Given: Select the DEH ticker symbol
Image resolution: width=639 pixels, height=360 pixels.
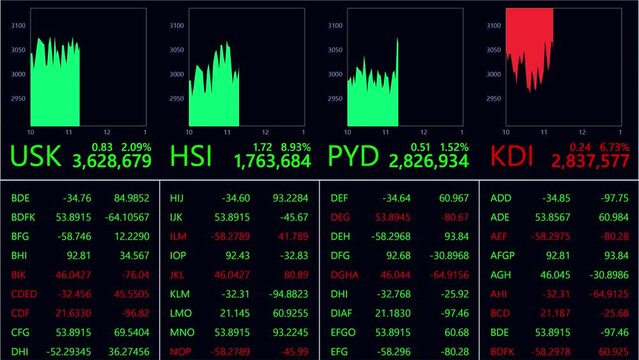Looking at the screenshot, I should tap(340, 236).
